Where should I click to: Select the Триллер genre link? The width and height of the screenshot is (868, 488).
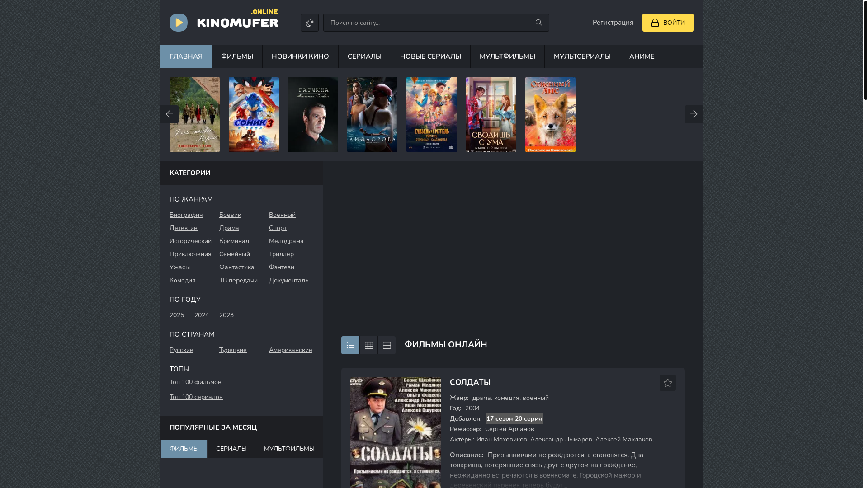pyautogui.click(x=281, y=254)
